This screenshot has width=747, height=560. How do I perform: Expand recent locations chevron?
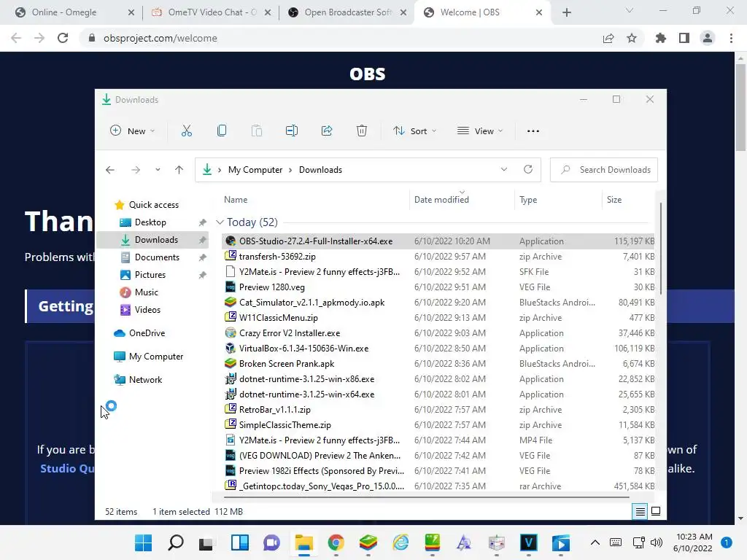158,170
